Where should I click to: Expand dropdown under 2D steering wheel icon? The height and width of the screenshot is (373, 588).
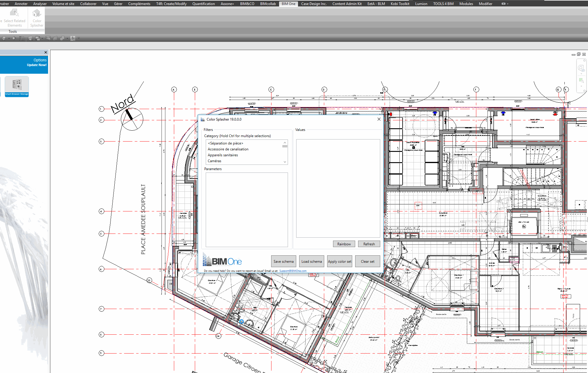(x=581, y=74)
